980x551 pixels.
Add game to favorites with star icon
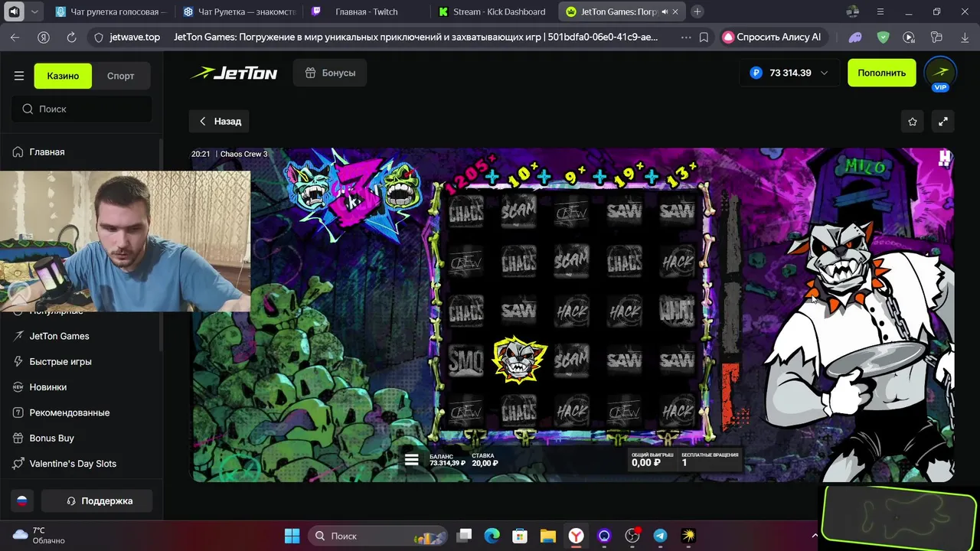pyautogui.click(x=913, y=121)
